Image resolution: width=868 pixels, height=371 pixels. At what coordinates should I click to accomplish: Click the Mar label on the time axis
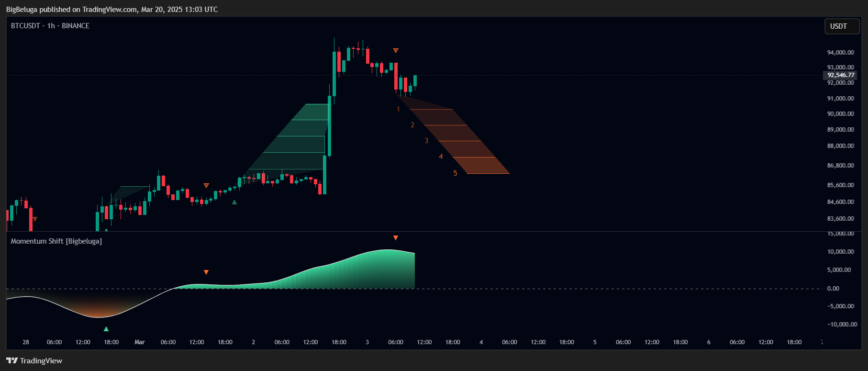(140, 342)
